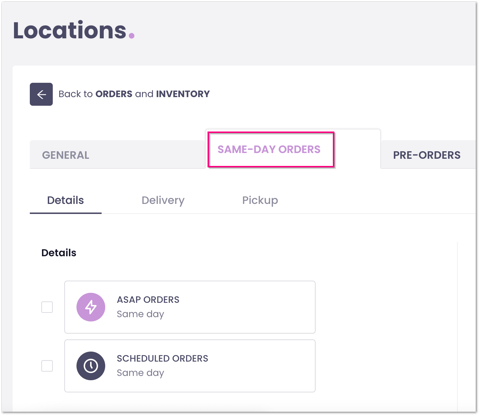Click the Same day label under ASAP ORDERS
This screenshot has width=479, height=415.
140,314
